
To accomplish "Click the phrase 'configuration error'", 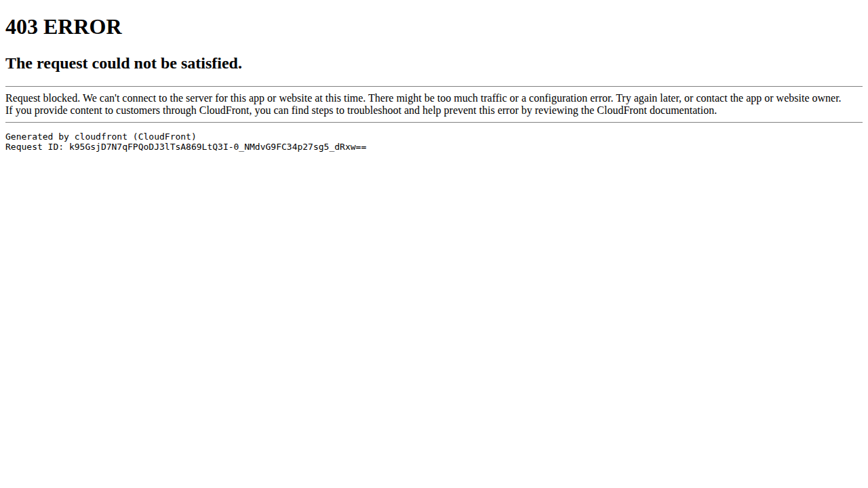I will [x=571, y=98].
